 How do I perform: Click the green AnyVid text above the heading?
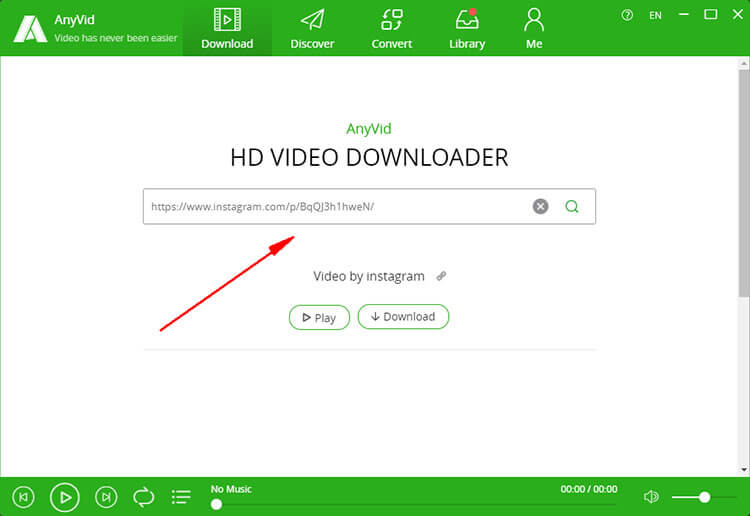pos(369,129)
